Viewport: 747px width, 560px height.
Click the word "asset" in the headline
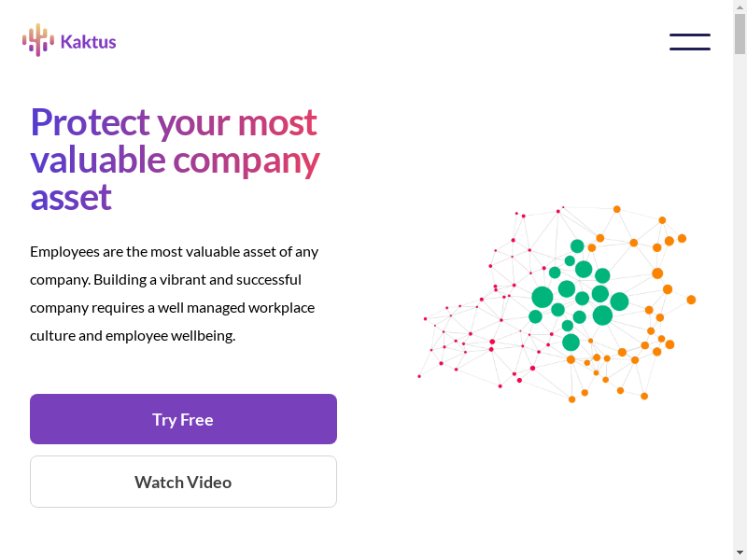click(x=71, y=197)
